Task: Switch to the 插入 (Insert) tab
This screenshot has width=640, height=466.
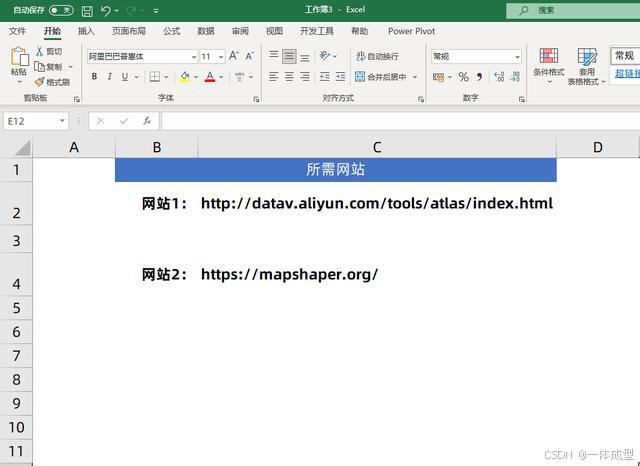Action: 86,31
